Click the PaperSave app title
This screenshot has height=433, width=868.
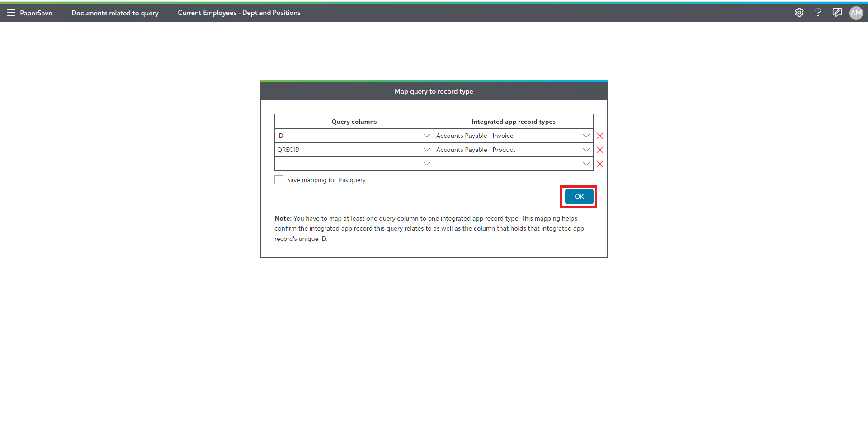pos(36,13)
